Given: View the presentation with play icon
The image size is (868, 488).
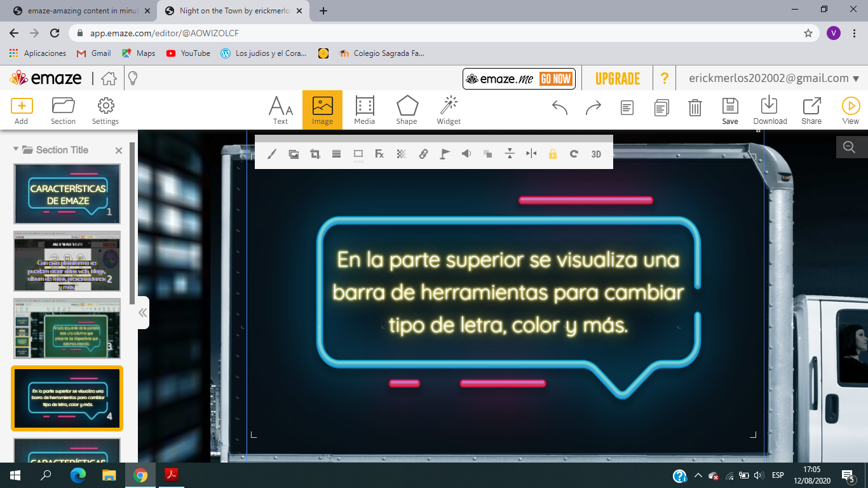Looking at the screenshot, I should pos(850,111).
